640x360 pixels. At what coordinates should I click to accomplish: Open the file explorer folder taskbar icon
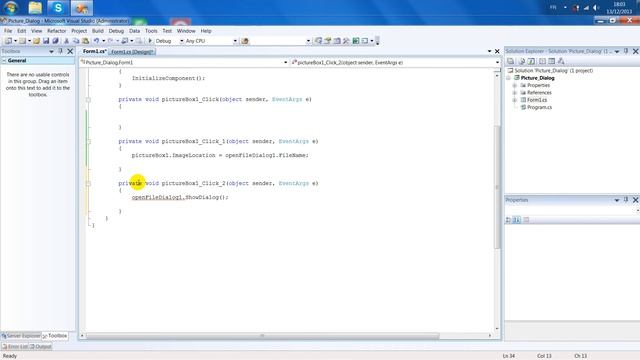35,8
